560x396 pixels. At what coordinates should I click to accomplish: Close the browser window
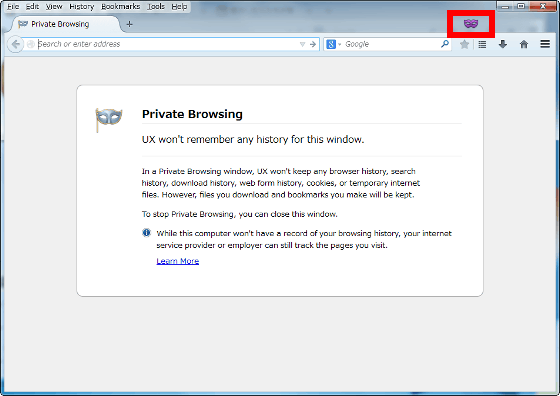[542, 6]
